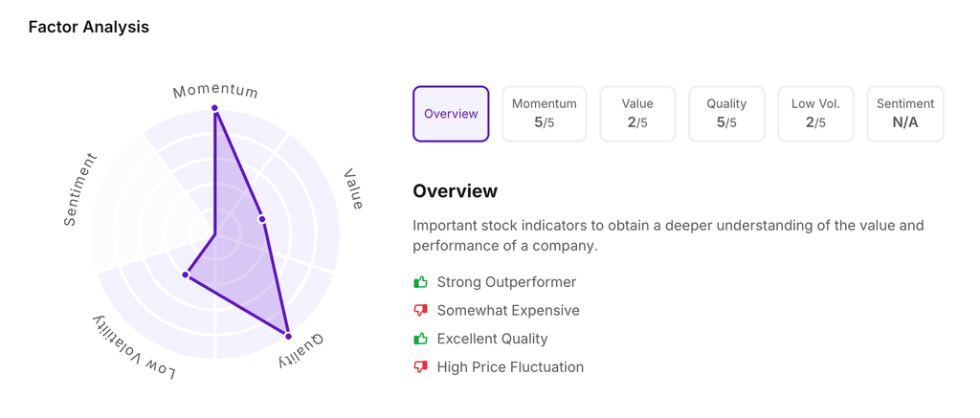Open the Sentiment N/A tab
The width and height of the screenshot is (980, 418).
(x=904, y=114)
